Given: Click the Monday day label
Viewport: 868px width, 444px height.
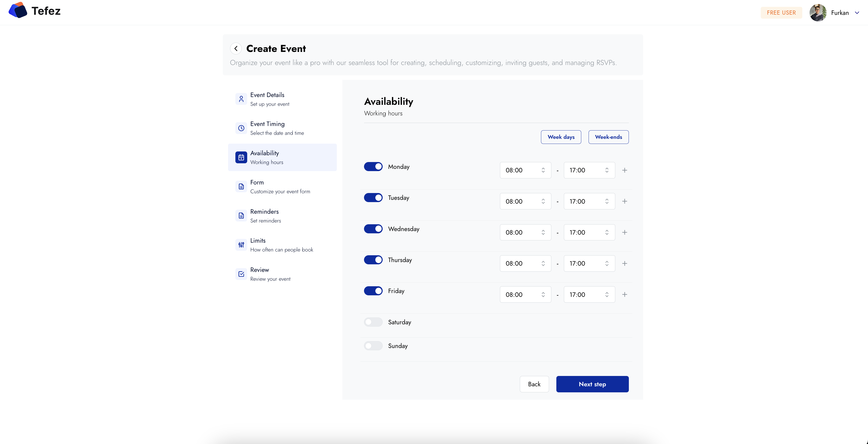Looking at the screenshot, I should [x=399, y=167].
